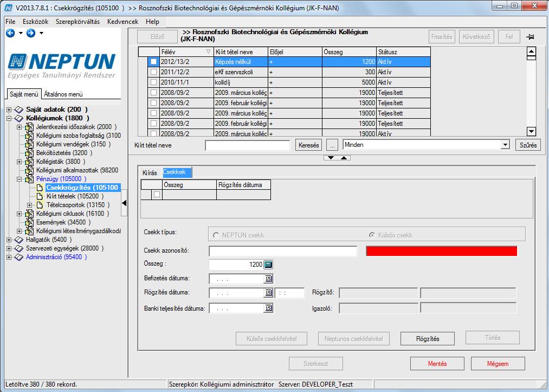Collapse the Pénzügy (105000) node
Viewport: 549px width, 392px height.
[20, 179]
